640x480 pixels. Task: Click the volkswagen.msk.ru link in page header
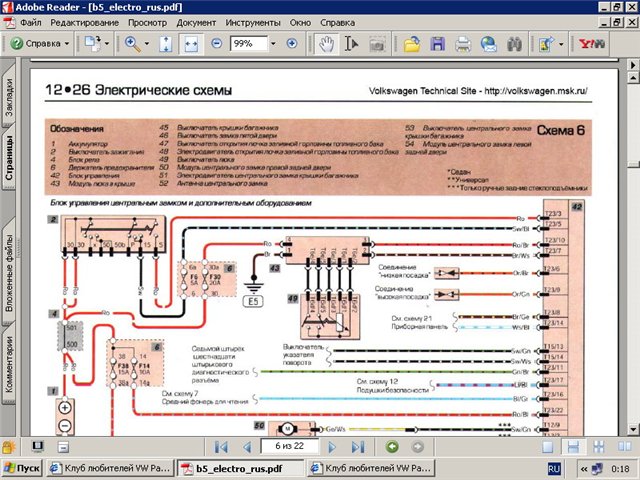(x=536, y=91)
